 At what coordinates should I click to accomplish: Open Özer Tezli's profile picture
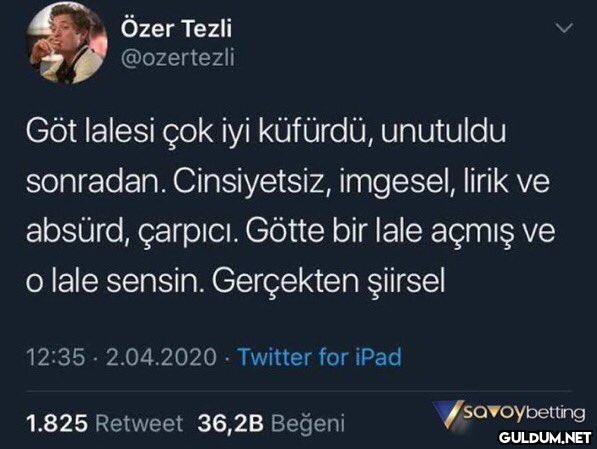point(67,43)
